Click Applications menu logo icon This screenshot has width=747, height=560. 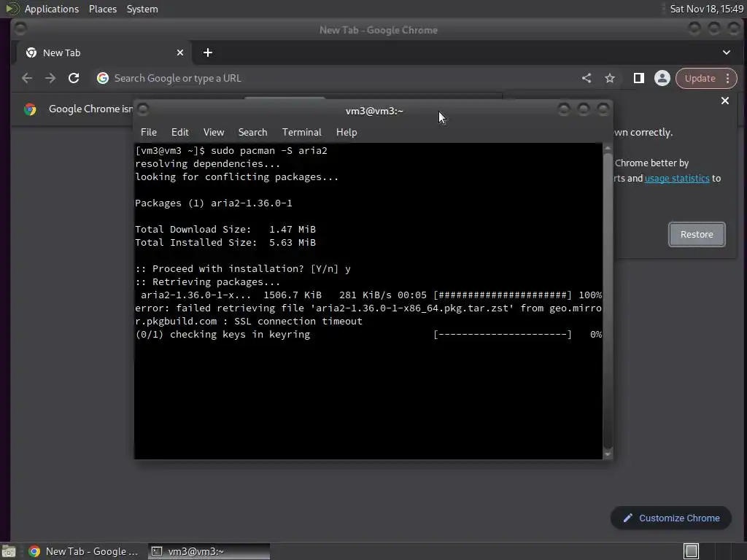(x=12, y=9)
